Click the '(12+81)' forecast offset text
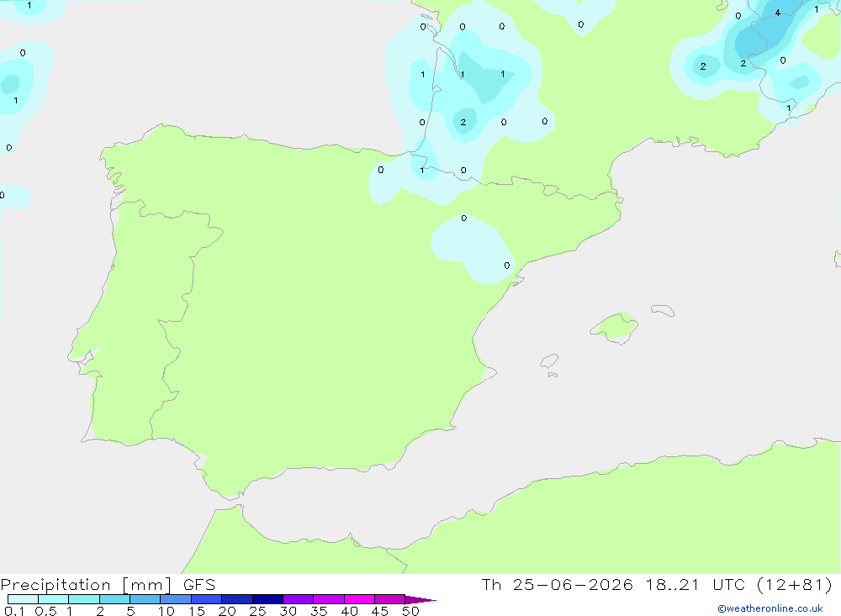 pos(795,584)
